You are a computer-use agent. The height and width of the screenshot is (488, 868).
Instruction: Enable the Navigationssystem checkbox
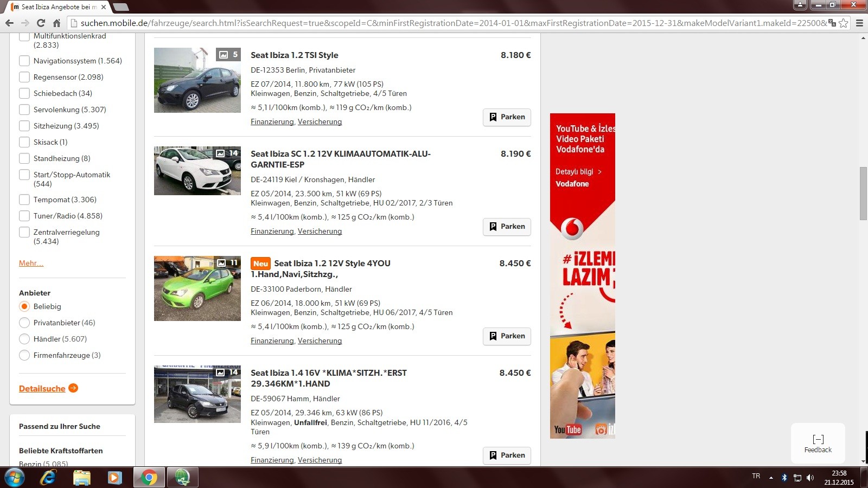pos(24,61)
